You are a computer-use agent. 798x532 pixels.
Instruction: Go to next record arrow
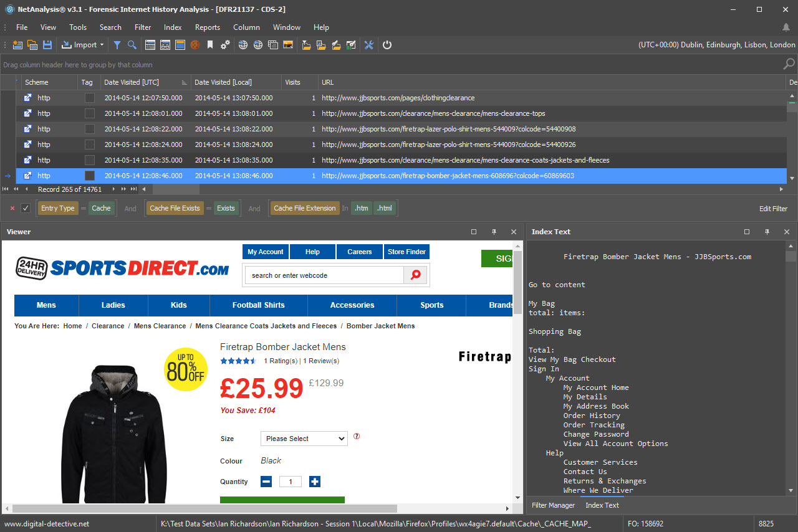[x=113, y=189]
